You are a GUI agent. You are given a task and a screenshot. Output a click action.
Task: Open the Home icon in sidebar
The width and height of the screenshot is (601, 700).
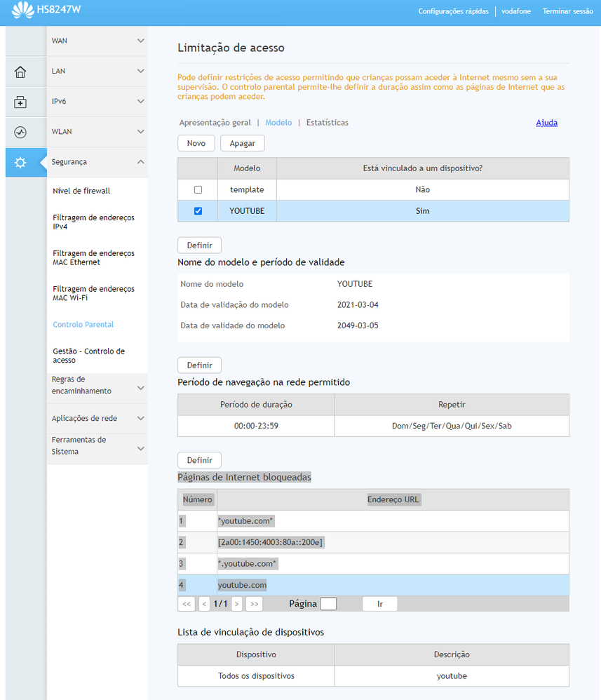click(x=20, y=72)
